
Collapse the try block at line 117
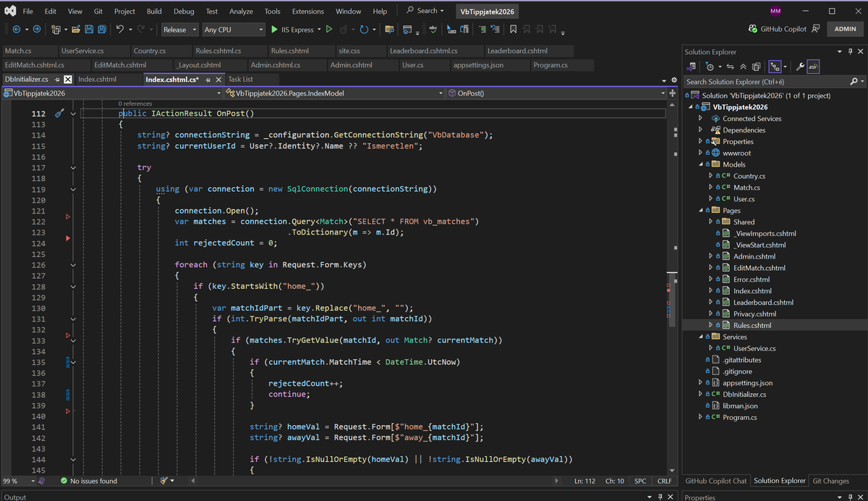click(73, 167)
